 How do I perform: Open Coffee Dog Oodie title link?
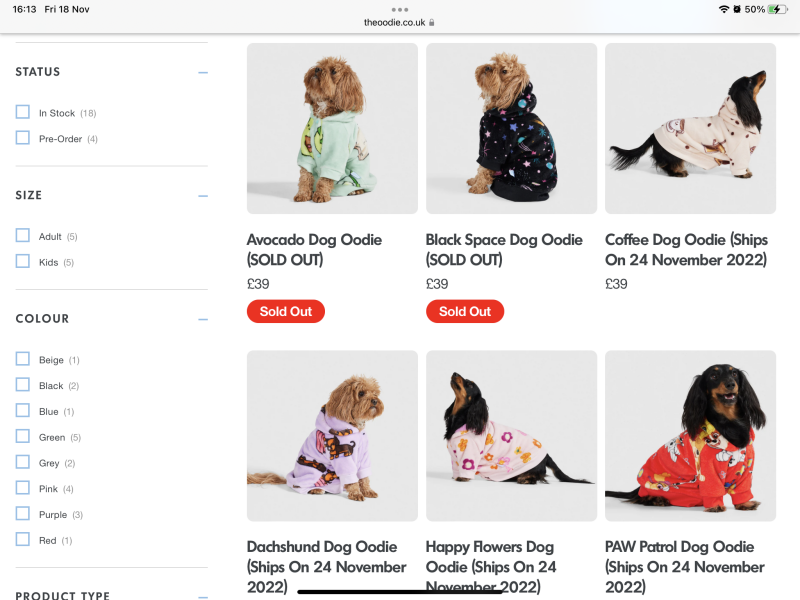pos(686,249)
